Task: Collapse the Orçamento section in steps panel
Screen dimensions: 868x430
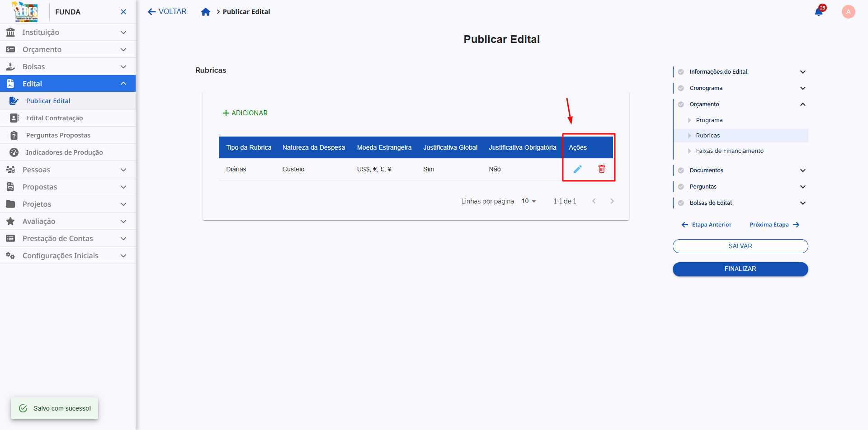Action: point(803,104)
